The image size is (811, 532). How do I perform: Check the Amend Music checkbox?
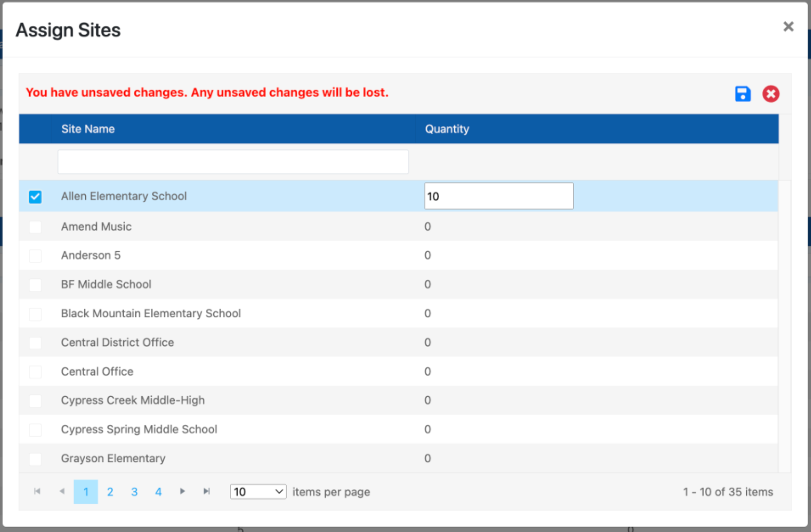(x=35, y=227)
